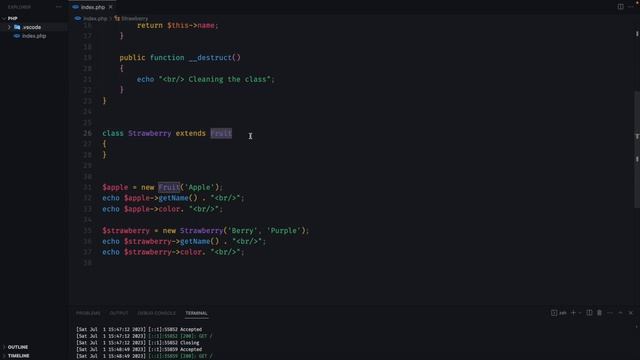Click the return $this->name statement
This screenshot has height=360, width=640.
tap(178, 25)
